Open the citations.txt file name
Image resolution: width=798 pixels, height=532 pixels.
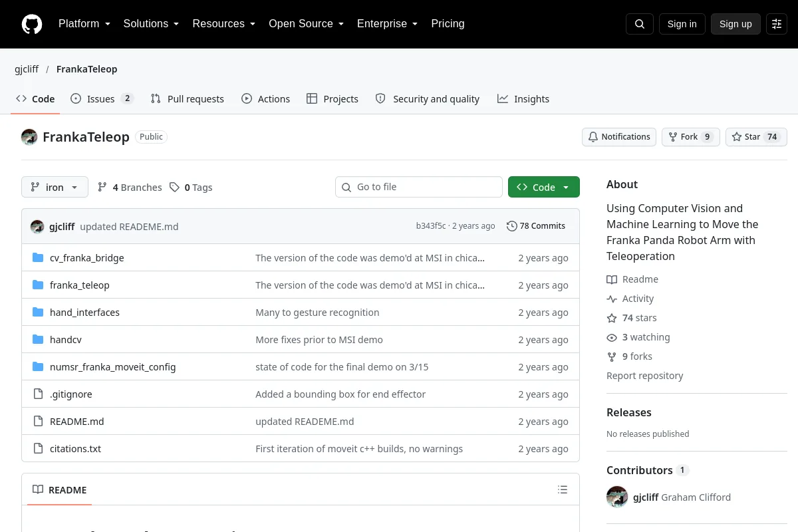pyautogui.click(x=75, y=449)
